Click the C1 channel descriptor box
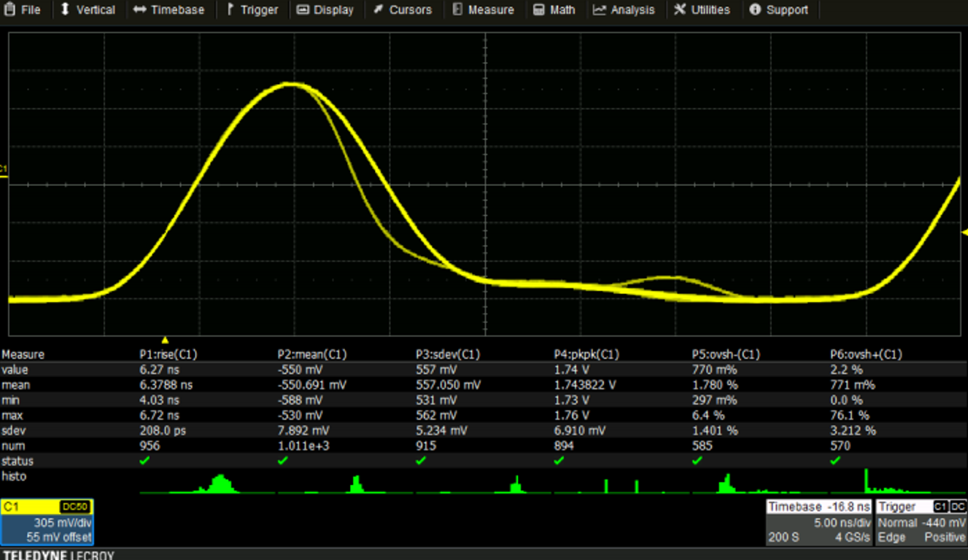 pos(47,522)
